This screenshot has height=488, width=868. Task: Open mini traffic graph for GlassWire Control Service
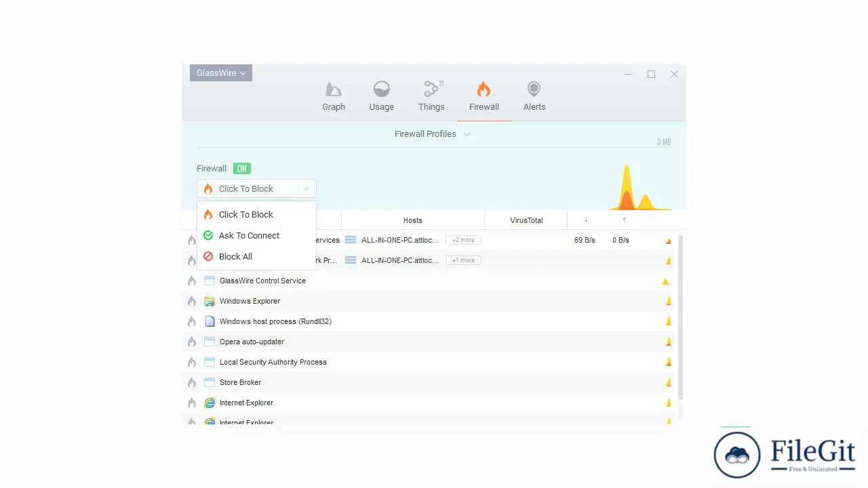coord(667,281)
